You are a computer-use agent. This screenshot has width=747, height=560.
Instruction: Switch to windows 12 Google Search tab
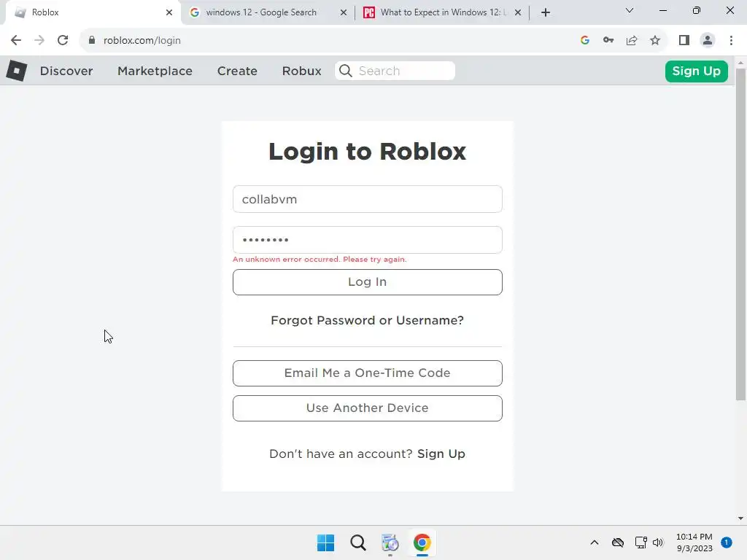click(x=268, y=12)
